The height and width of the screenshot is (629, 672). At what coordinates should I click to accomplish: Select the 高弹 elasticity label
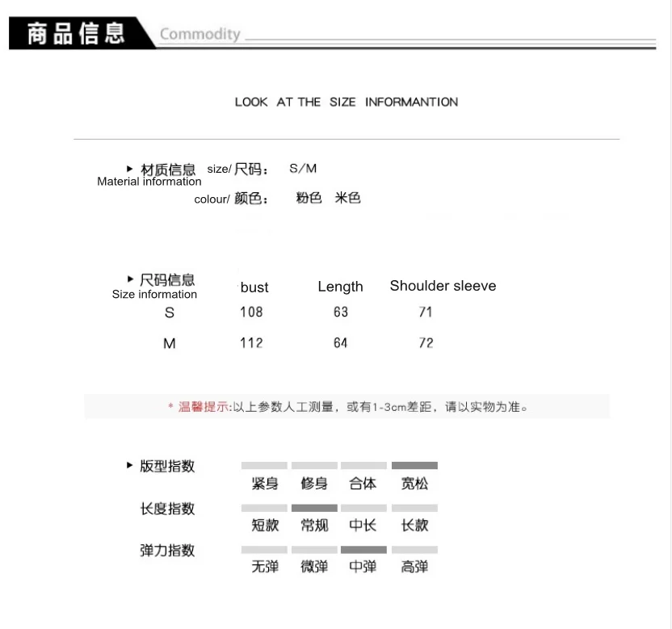414,567
